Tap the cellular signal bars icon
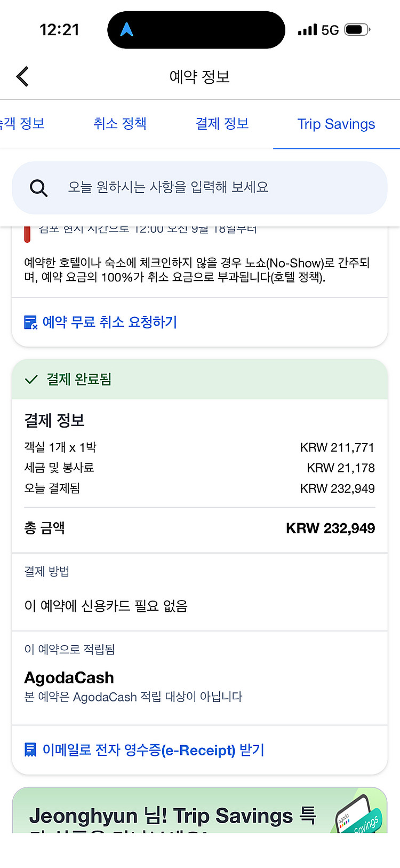 307,30
